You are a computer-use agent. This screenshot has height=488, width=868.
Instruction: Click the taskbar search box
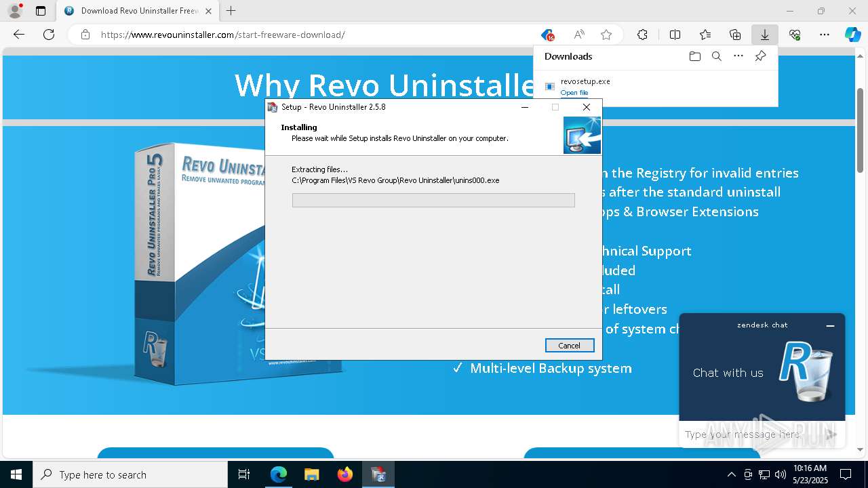coord(130,474)
